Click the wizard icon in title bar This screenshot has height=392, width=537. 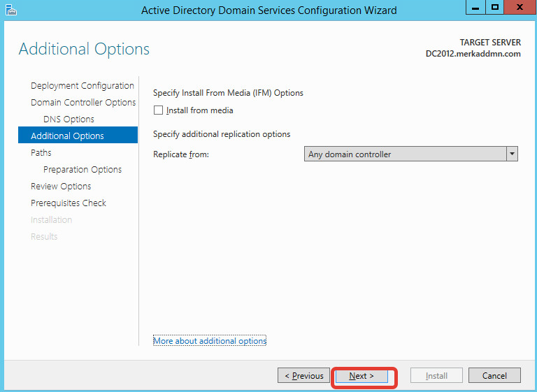coord(11,10)
